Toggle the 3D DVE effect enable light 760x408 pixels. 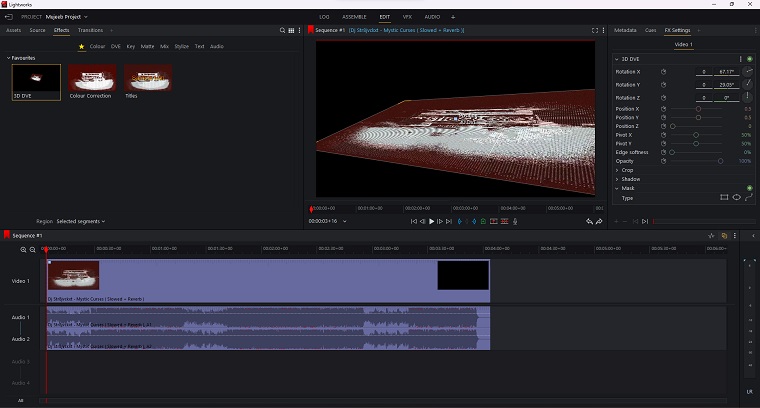(x=750, y=59)
